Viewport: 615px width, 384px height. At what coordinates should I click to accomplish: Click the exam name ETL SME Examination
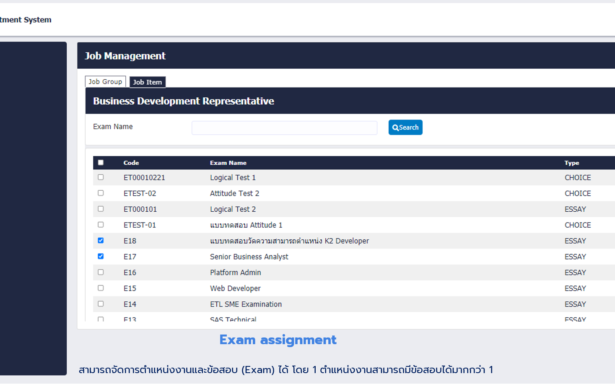(x=246, y=304)
